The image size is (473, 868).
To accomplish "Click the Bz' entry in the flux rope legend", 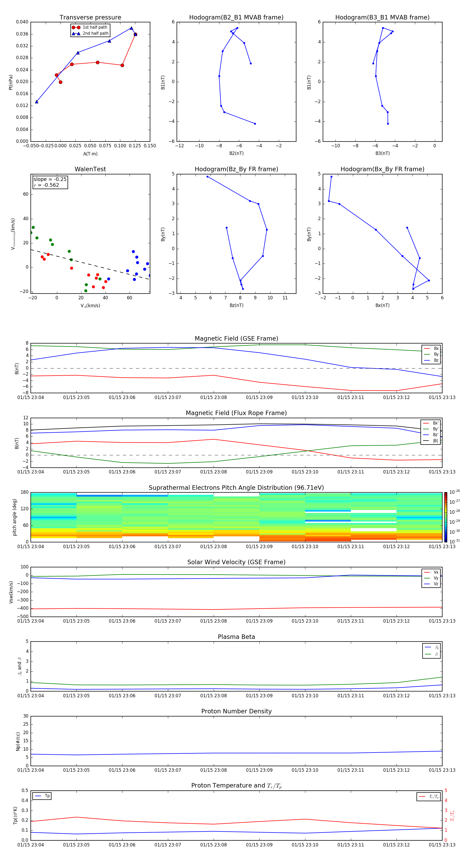I will [431, 435].
